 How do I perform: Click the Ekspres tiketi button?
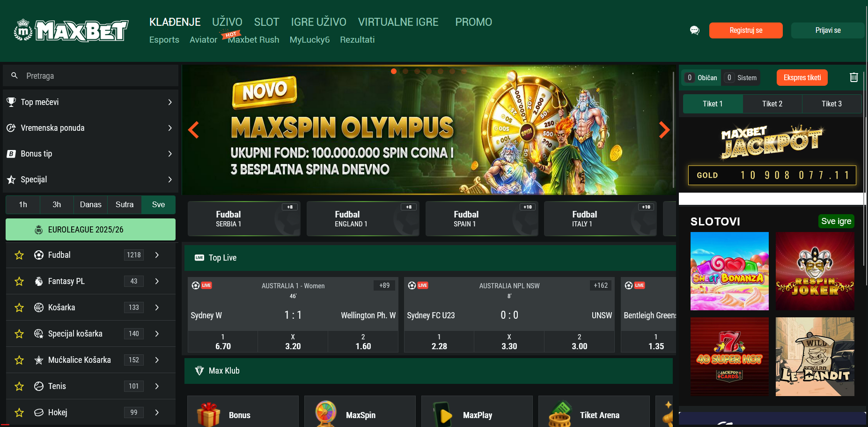click(x=802, y=78)
